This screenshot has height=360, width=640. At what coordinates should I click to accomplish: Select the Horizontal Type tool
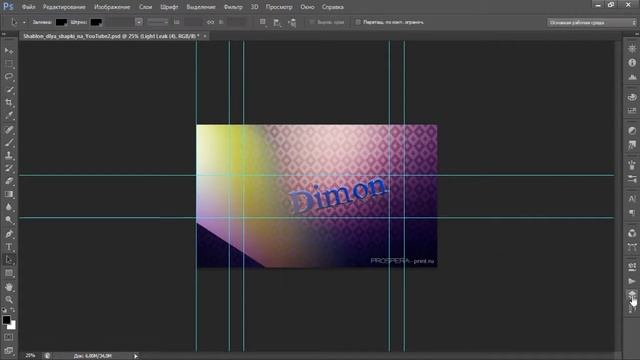(x=9, y=247)
